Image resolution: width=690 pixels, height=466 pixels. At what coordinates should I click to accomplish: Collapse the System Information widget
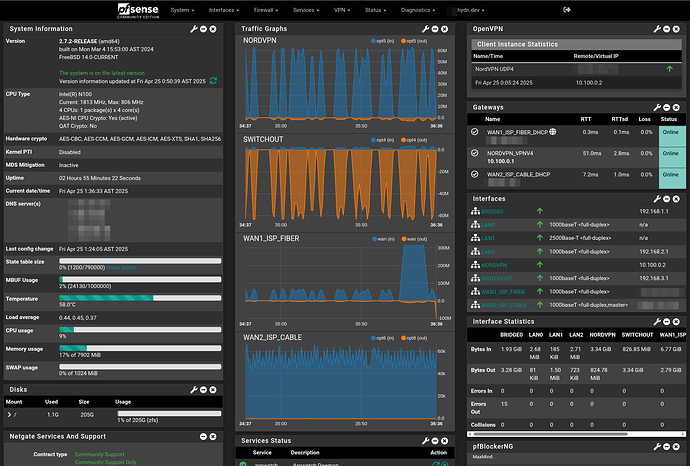(x=203, y=29)
